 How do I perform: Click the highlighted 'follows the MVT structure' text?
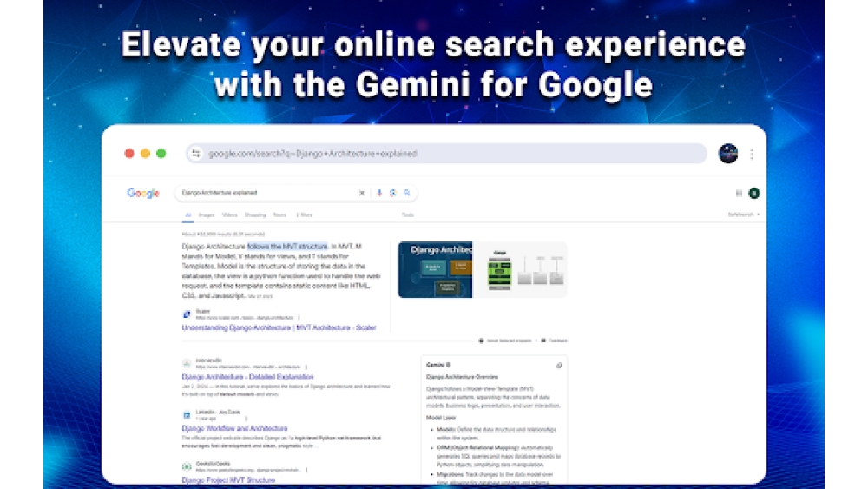[x=287, y=247]
